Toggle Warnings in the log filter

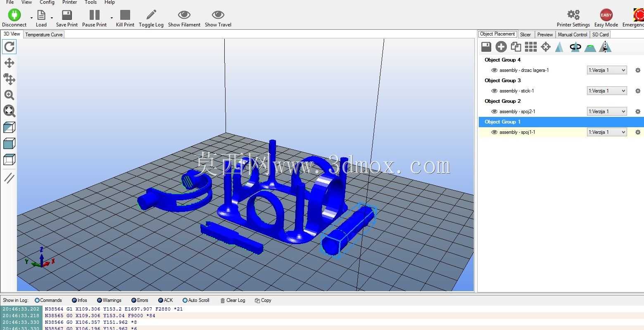(x=109, y=300)
